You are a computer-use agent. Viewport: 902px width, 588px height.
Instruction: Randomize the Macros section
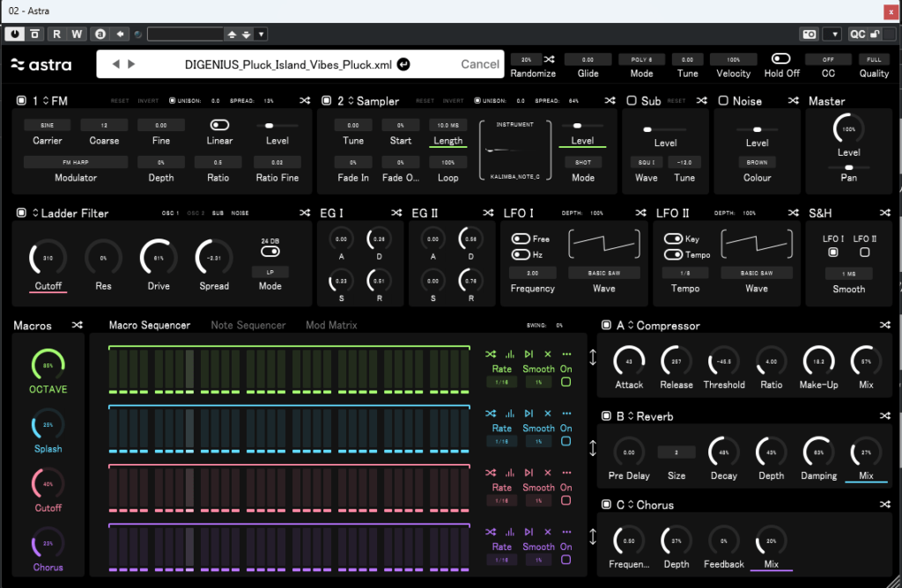tap(78, 325)
